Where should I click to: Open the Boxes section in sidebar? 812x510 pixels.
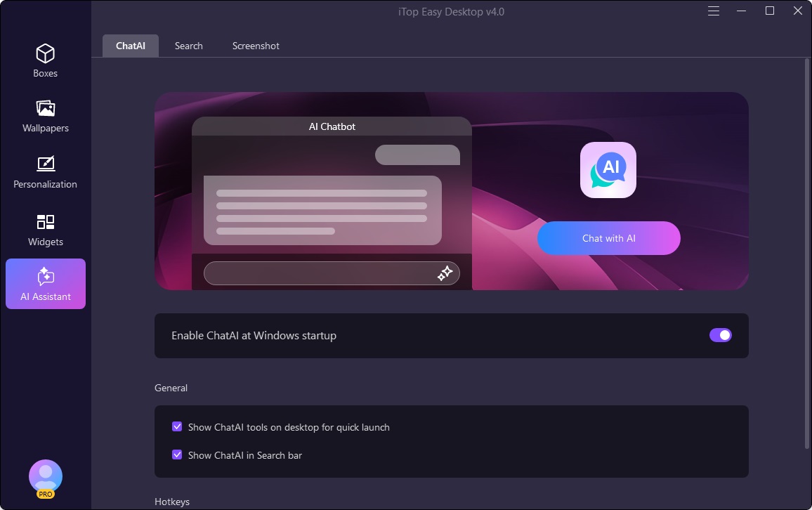click(46, 60)
